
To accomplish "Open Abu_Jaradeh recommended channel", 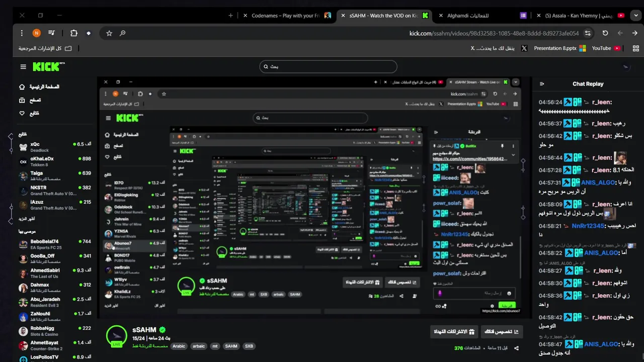I will [55, 302].
